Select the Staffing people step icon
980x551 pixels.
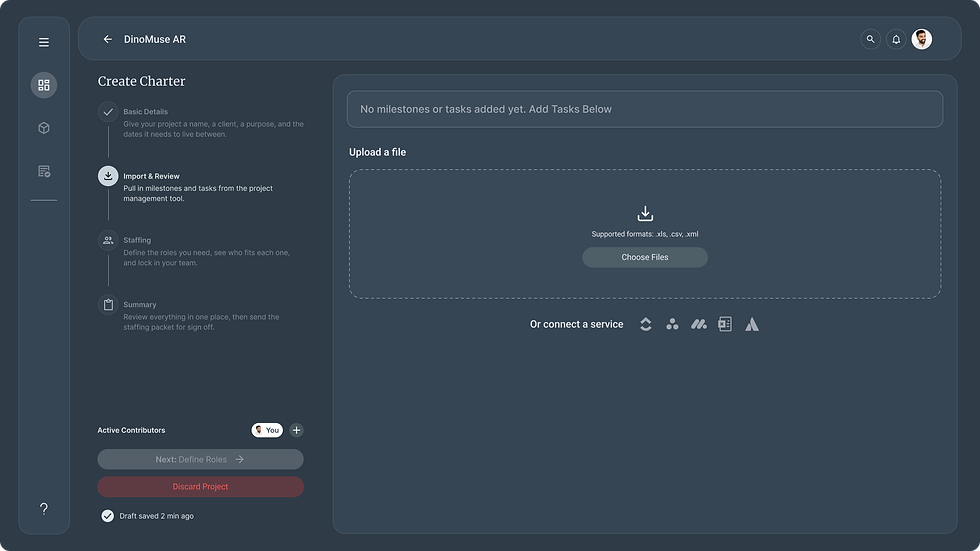108,241
